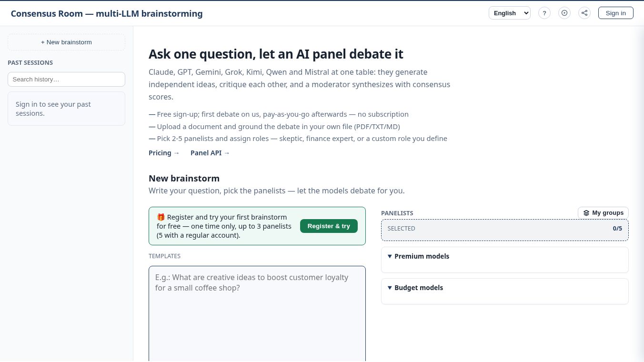
Task: Open the English language dropdown
Action: (510, 13)
